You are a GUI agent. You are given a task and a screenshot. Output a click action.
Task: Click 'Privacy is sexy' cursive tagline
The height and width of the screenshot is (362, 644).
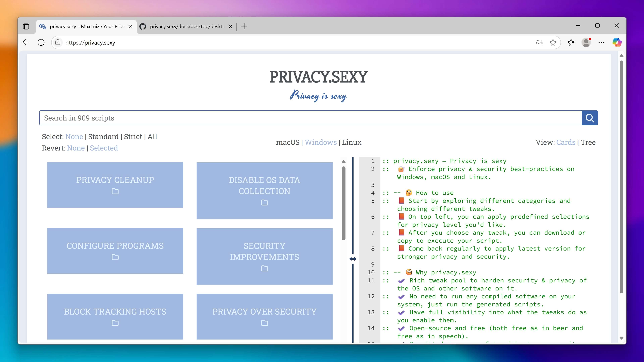pyautogui.click(x=318, y=96)
